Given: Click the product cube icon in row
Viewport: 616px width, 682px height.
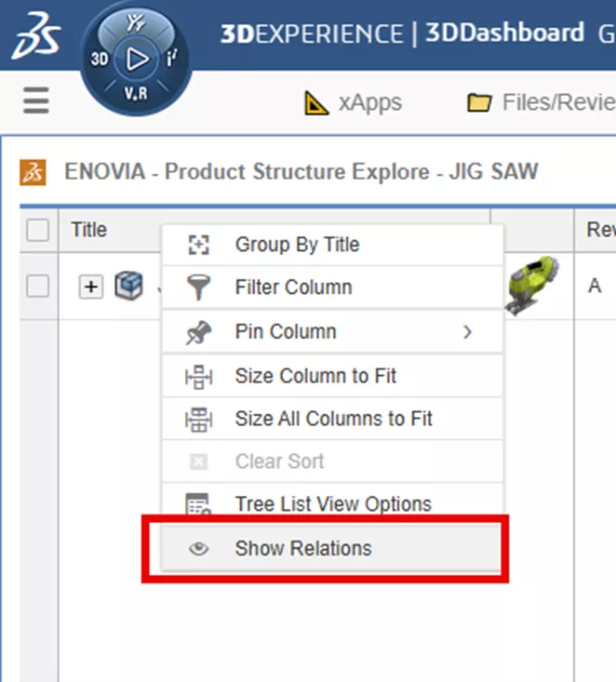Looking at the screenshot, I should [127, 288].
